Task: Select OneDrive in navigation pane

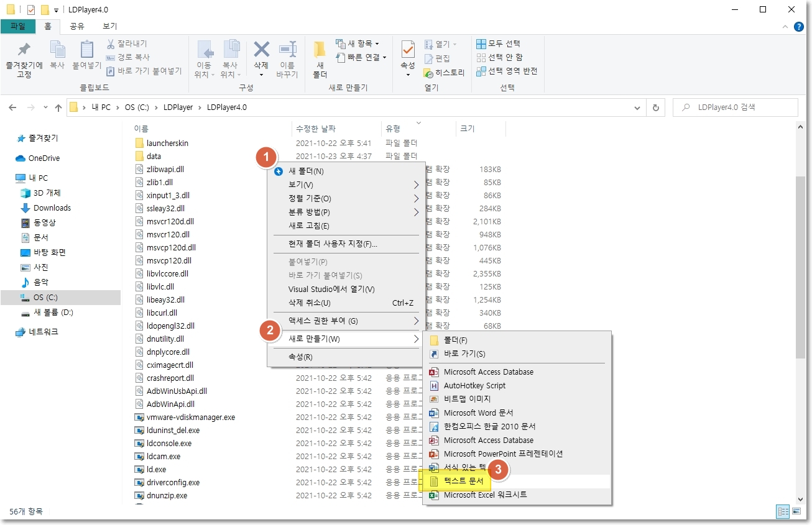Action: tap(37, 158)
